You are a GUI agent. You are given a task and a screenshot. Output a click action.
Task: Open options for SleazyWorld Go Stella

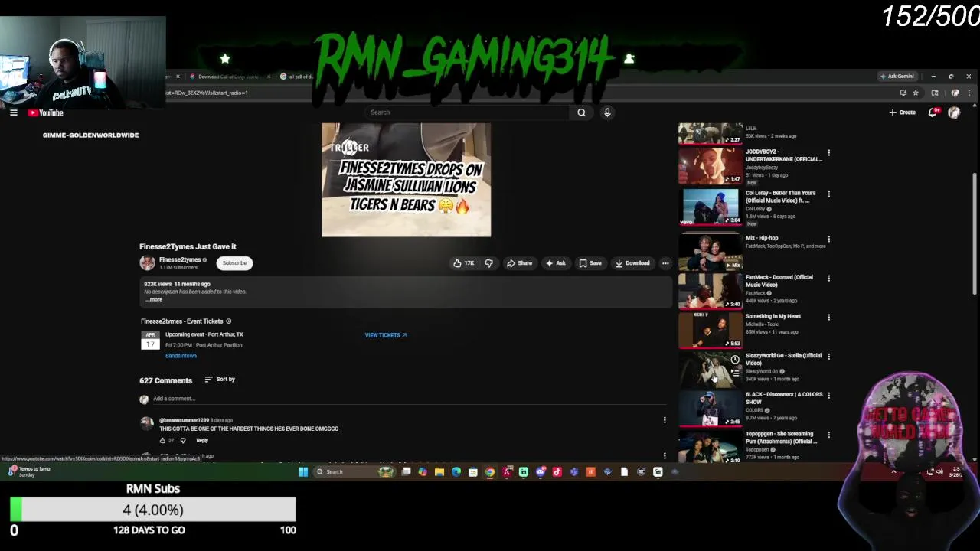pyautogui.click(x=828, y=357)
